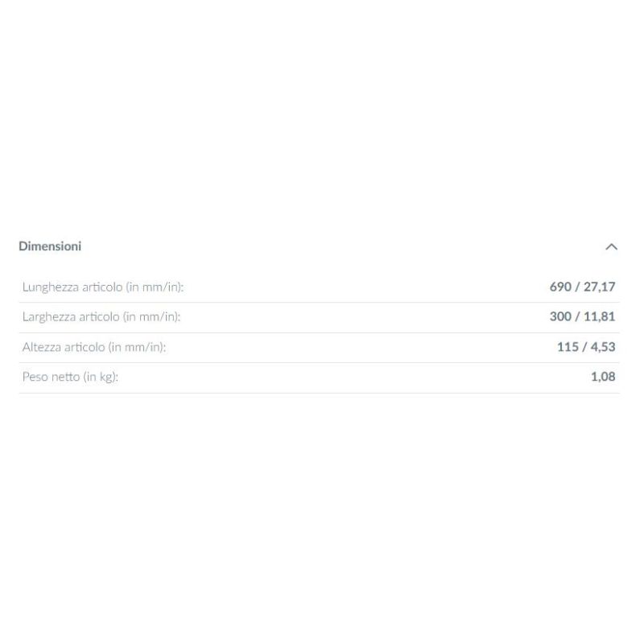Click the 115 height value
The image size is (644, 644).
(568, 347)
